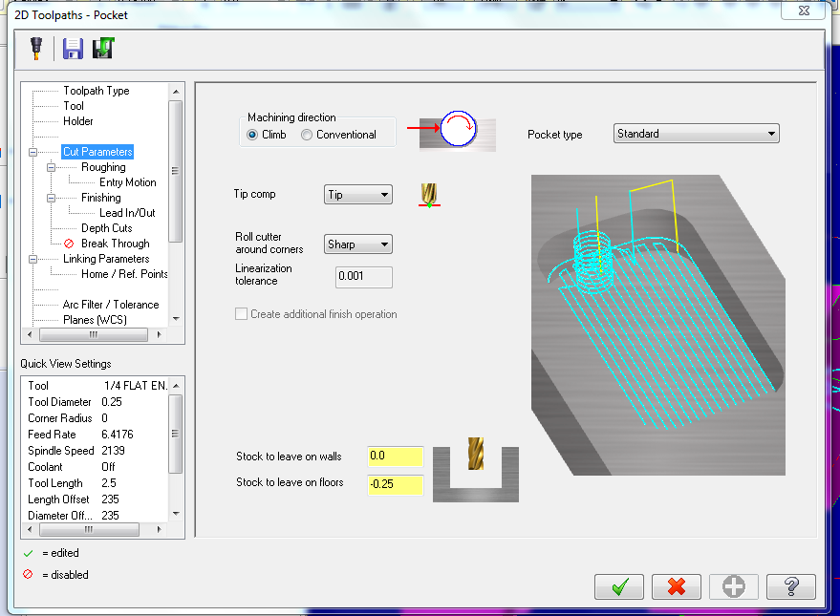840x616 pixels.
Task: Click the climb direction diagram icon
Action: 457,132
